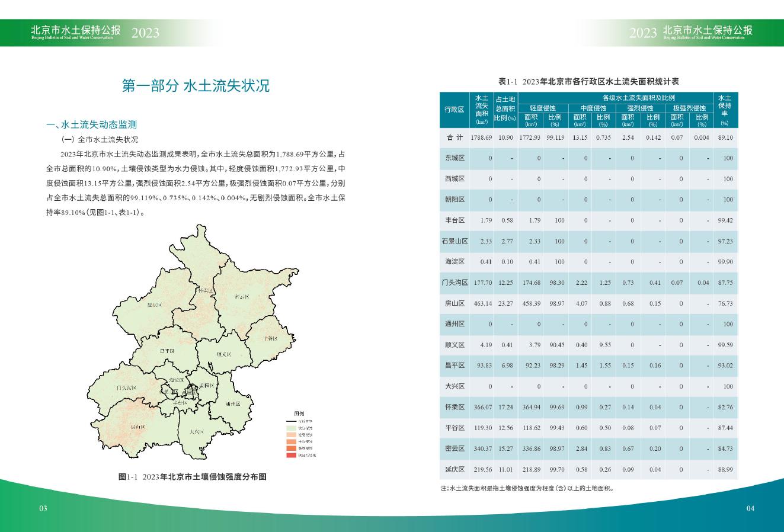784x532 pixels.
Task: Click the 轻度侵蚀 table subheader
Action: [542, 108]
